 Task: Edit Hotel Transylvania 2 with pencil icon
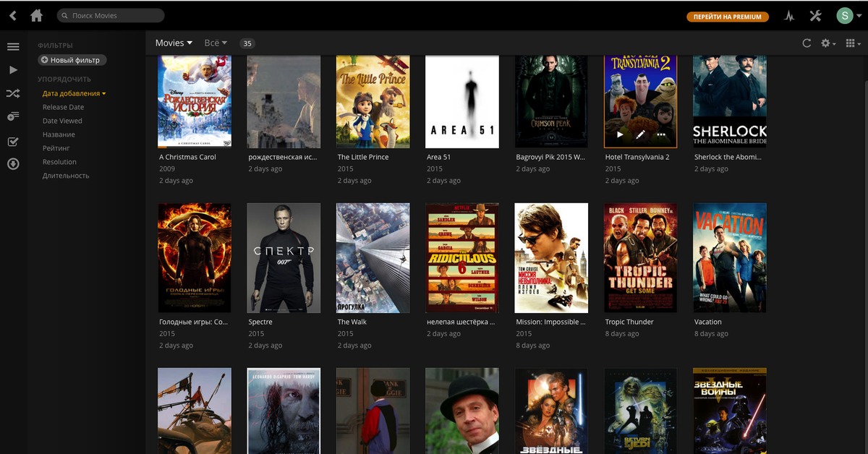pos(640,134)
